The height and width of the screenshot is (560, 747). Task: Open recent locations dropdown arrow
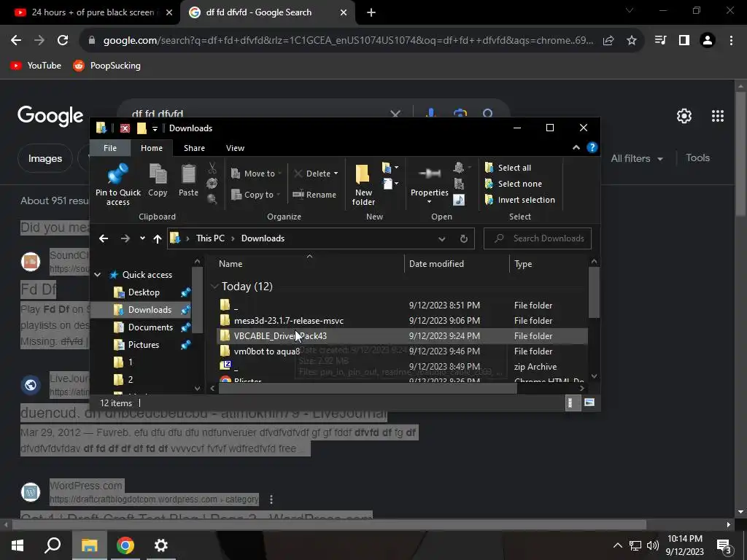(x=142, y=238)
